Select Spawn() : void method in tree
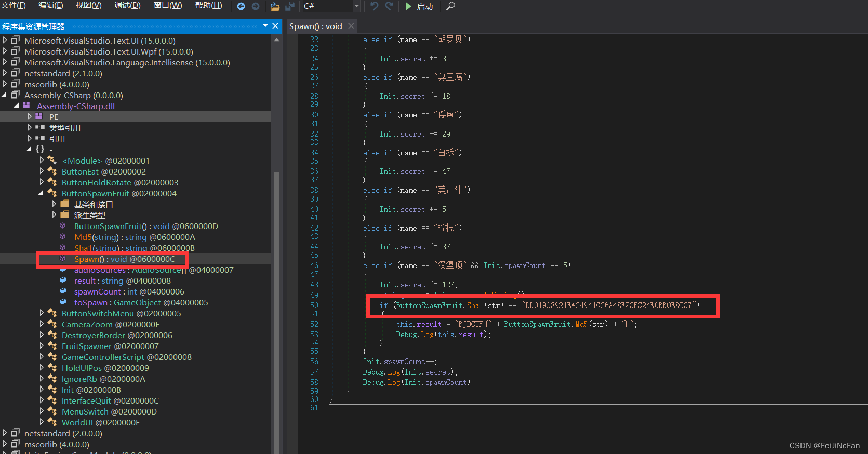 tap(125, 259)
